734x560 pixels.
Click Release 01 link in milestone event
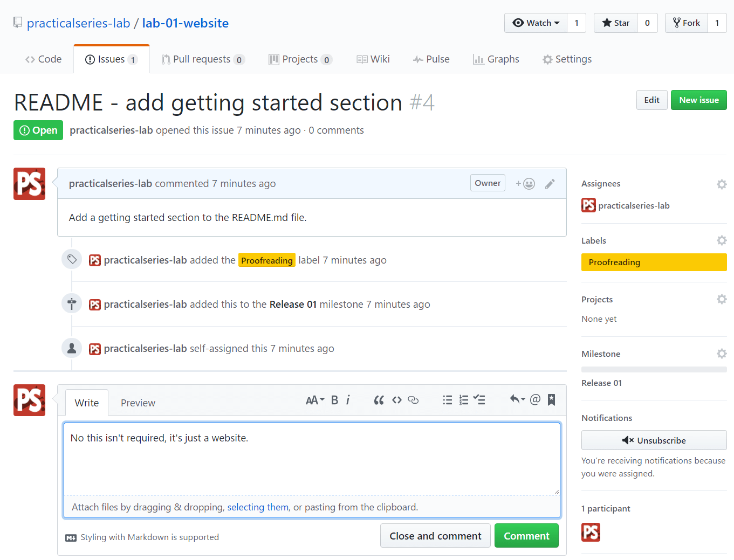coord(293,305)
